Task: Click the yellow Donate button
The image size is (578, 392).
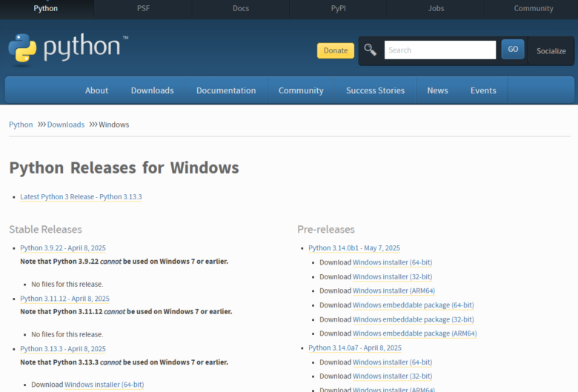Action: [x=336, y=50]
